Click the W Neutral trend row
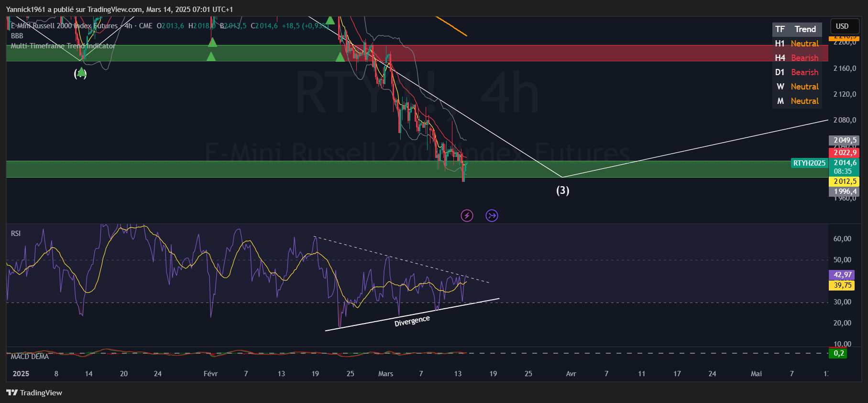The height and width of the screenshot is (403, 868). coord(797,87)
